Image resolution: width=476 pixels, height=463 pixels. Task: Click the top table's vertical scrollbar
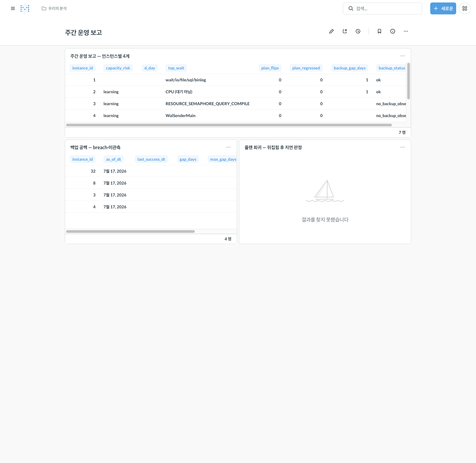[409, 81]
